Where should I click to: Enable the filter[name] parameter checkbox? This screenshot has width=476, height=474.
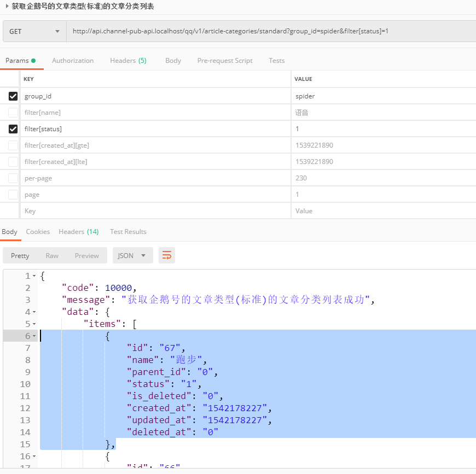point(13,113)
